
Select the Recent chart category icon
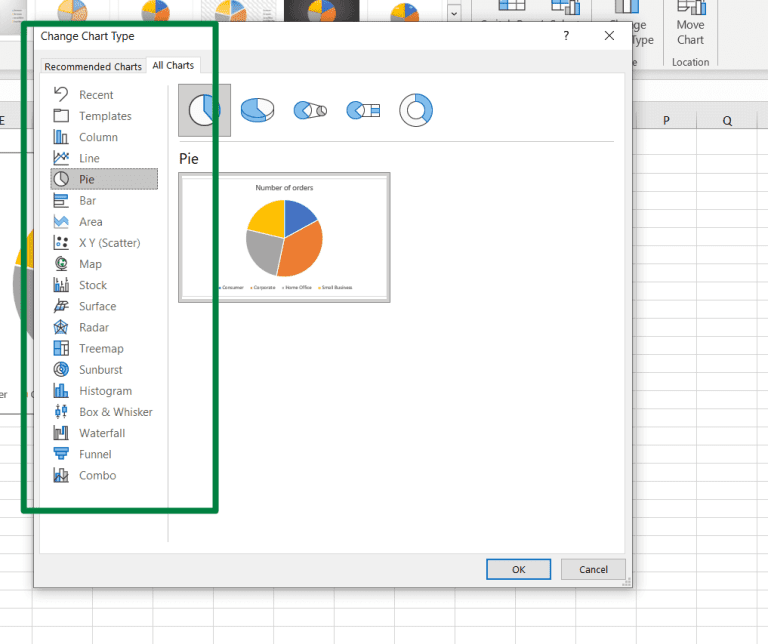pos(61,94)
